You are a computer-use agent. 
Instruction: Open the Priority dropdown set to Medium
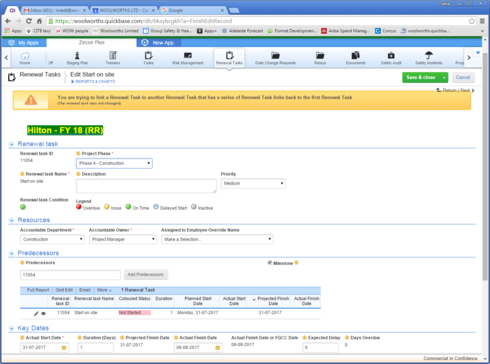253,183
